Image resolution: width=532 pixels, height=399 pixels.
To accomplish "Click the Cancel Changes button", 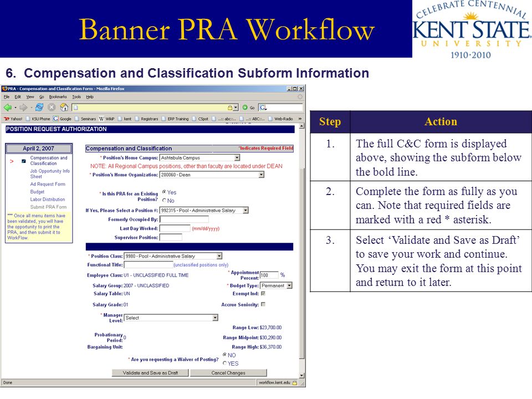I will [228, 373].
